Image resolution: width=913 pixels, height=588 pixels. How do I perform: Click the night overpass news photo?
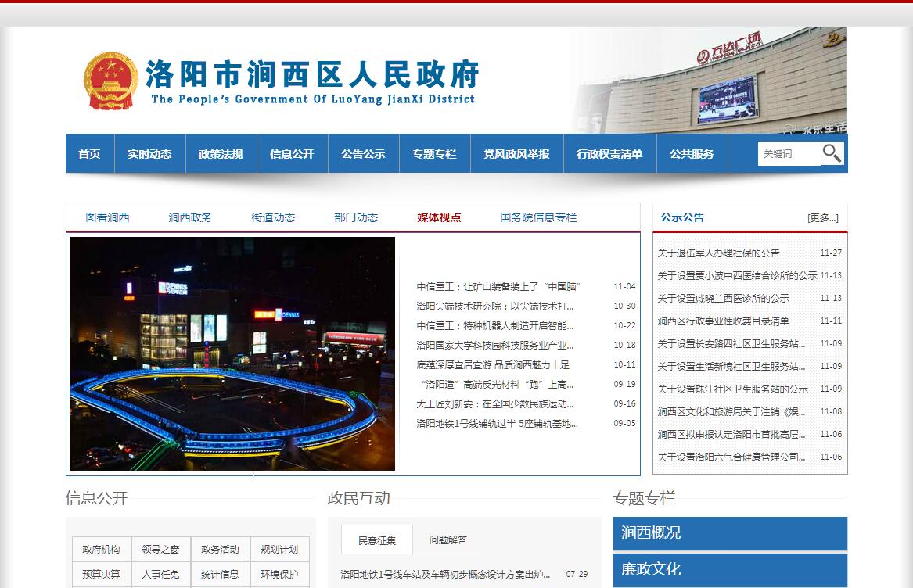232,353
